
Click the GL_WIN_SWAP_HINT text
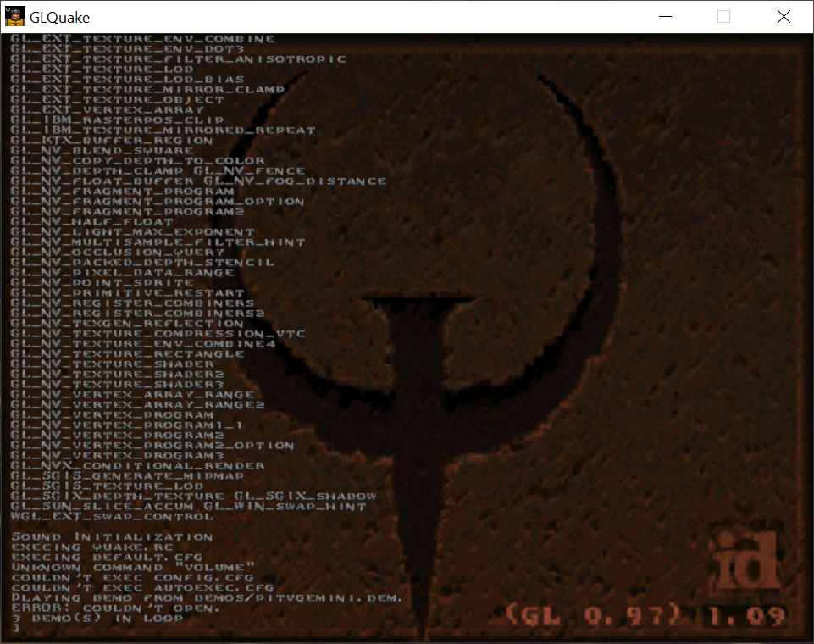(x=285, y=507)
